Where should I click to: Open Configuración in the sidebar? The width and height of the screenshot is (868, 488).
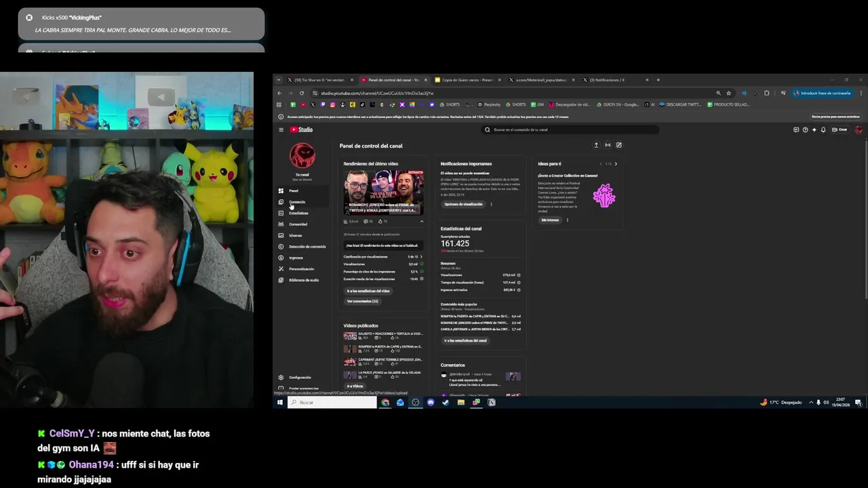tap(302, 378)
